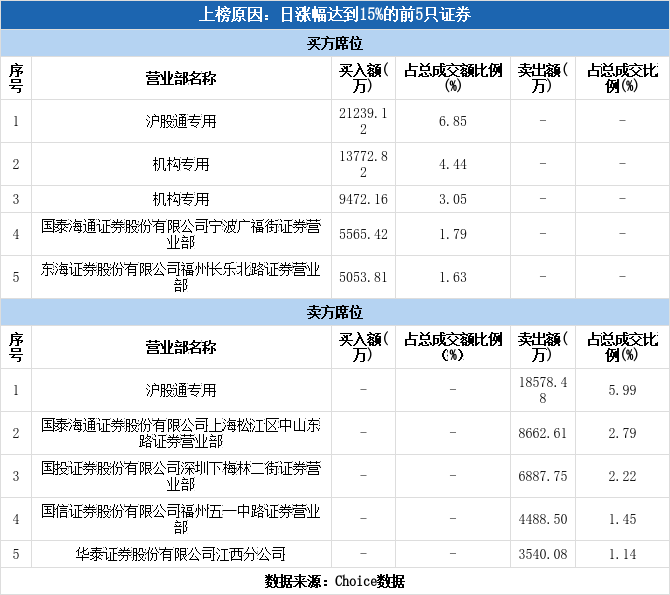Click sell amount '3540.08'
Image resolution: width=670 pixels, height=595 pixels.
(x=543, y=554)
